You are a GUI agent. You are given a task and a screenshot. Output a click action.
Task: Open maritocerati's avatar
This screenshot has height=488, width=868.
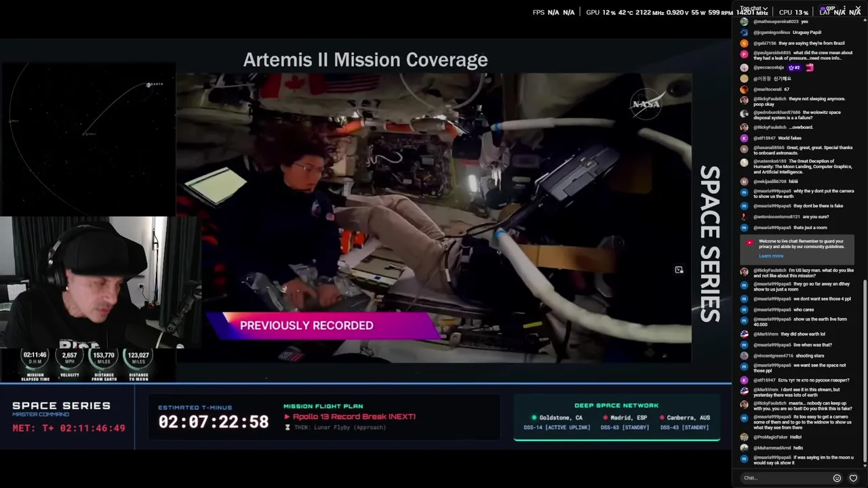(x=745, y=89)
